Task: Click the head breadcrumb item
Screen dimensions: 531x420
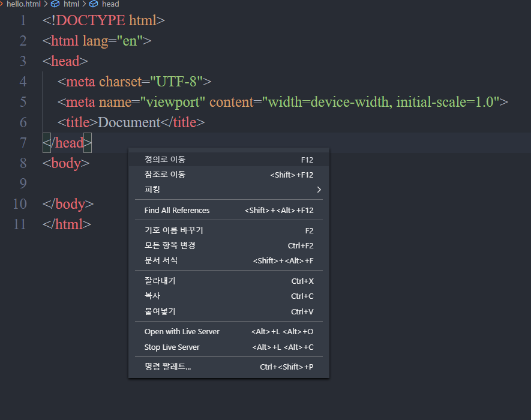Action: tap(110, 4)
